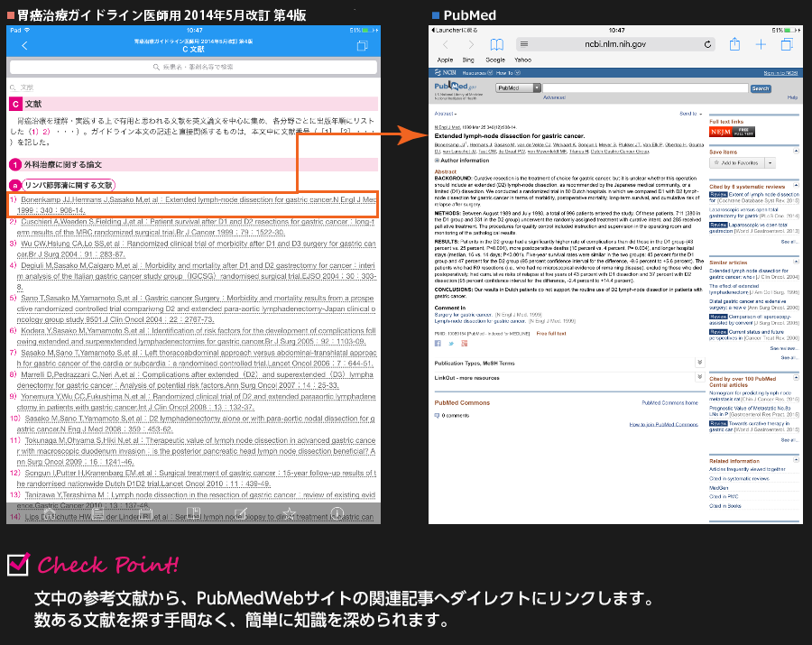Open the Abstract display format dropdown
Viewport: 812px width, 645px height.
pos(446,114)
